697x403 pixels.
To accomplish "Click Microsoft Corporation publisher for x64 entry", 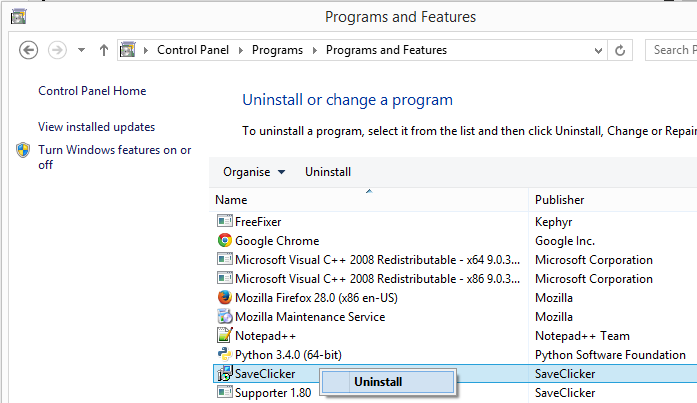I will [594, 260].
